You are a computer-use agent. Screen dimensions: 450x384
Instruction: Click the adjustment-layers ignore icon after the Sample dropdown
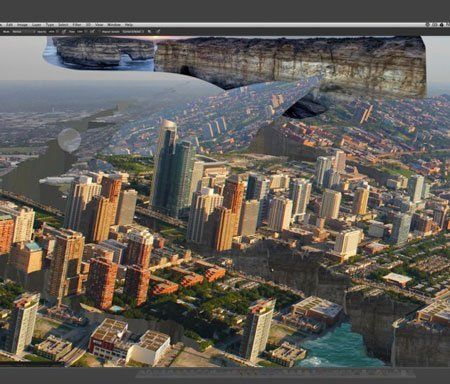(x=150, y=32)
